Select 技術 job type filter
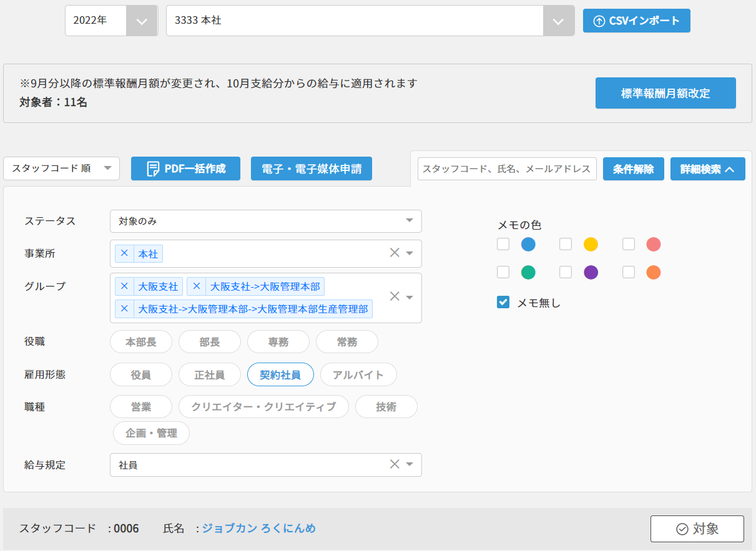The image size is (756, 551). pos(386,407)
